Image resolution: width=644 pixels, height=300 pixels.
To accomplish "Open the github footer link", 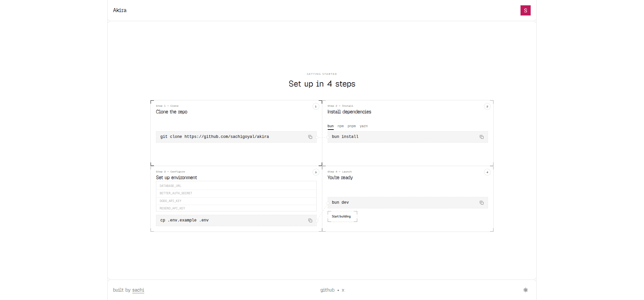I will tap(327, 290).
